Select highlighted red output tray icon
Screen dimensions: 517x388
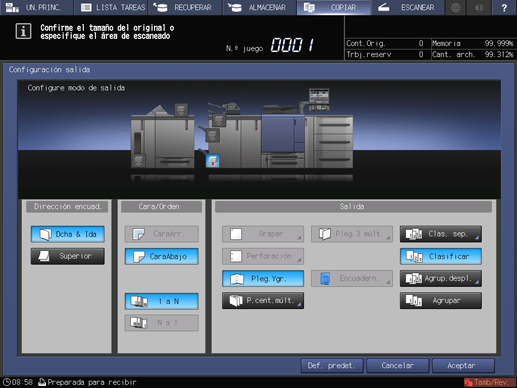tap(212, 161)
